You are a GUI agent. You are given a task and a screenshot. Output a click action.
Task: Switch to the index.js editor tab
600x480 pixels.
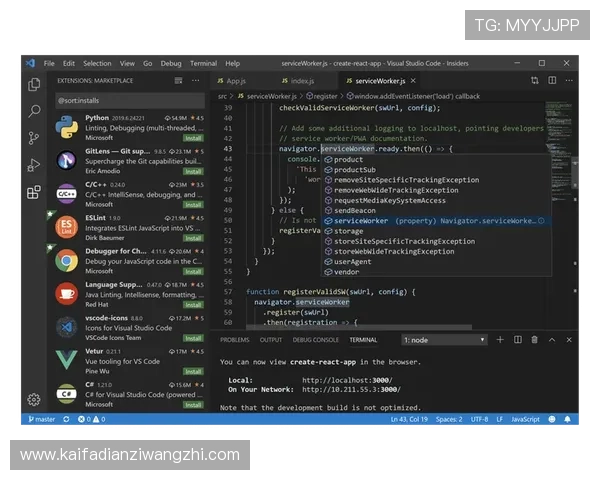click(x=300, y=80)
